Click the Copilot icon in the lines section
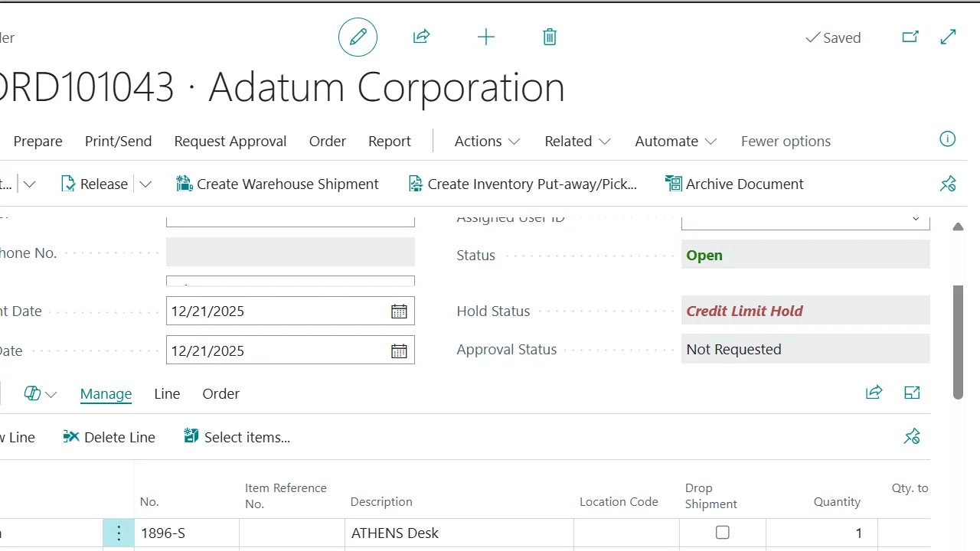The image size is (980, 551). pos(32,393)
